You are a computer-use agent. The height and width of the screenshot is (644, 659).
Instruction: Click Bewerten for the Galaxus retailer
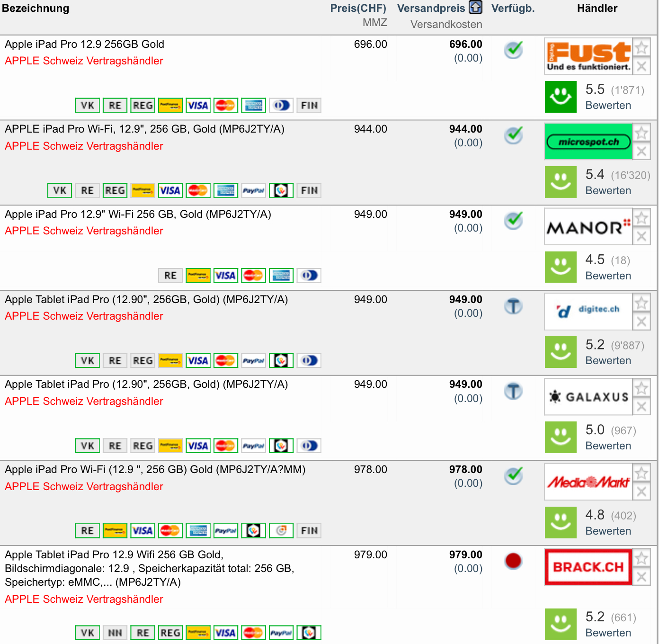[x=608, y=446]
